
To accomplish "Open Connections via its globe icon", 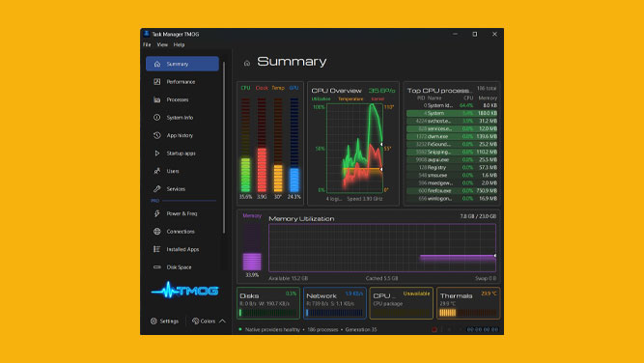I will tap(156, 232).
